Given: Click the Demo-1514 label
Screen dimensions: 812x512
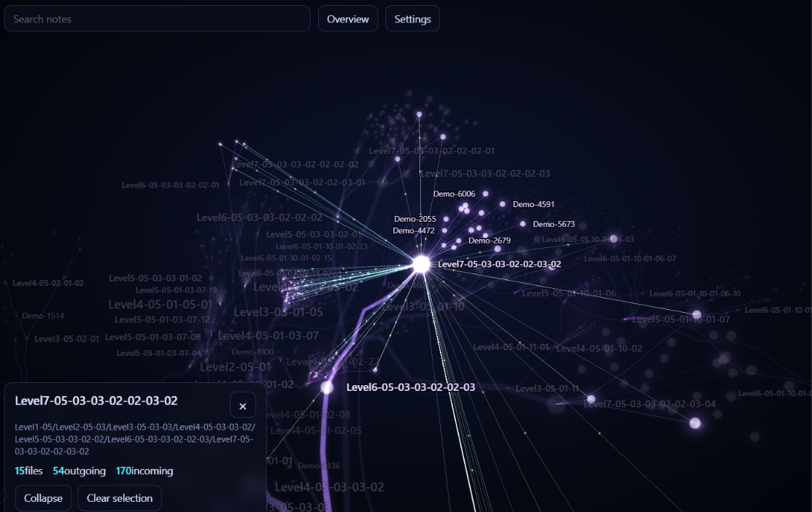Looking at the screenshot, I should point(43,316).
